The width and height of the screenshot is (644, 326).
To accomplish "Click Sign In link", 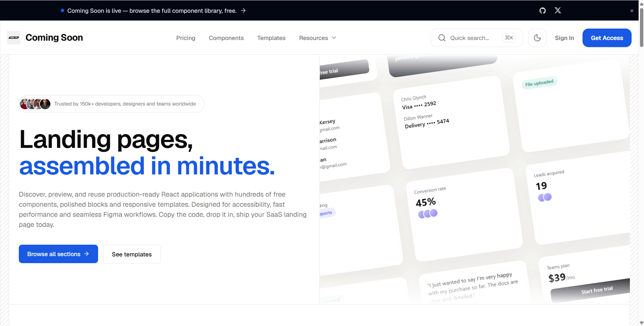I will click(x=564, y=38).
